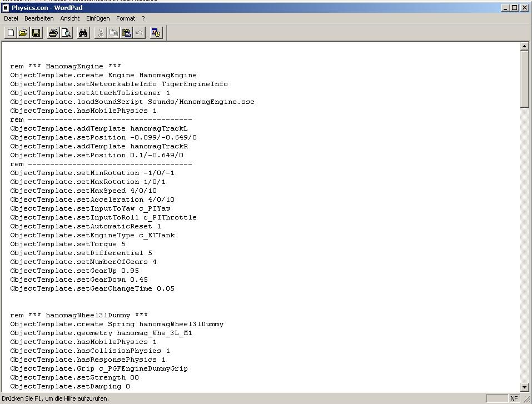
Task: Insert date and time via toolbar icon
Action: coord(156,33)
